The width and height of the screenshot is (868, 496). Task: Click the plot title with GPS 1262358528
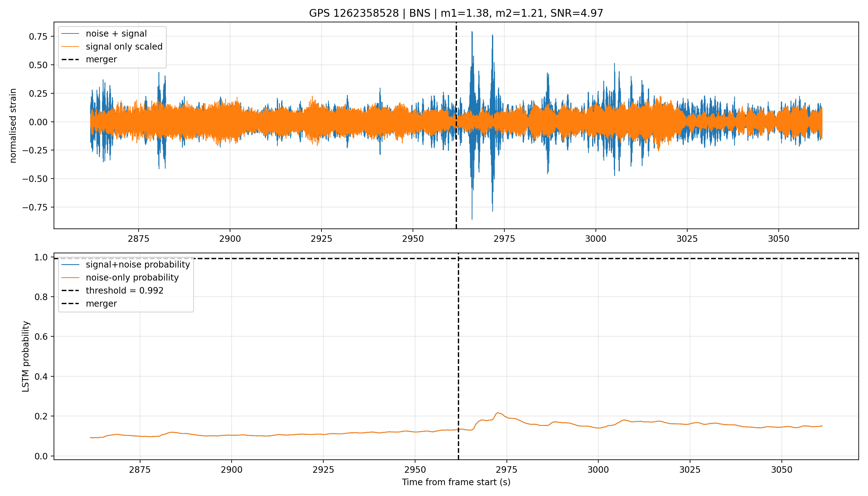[x=456, y=13]
